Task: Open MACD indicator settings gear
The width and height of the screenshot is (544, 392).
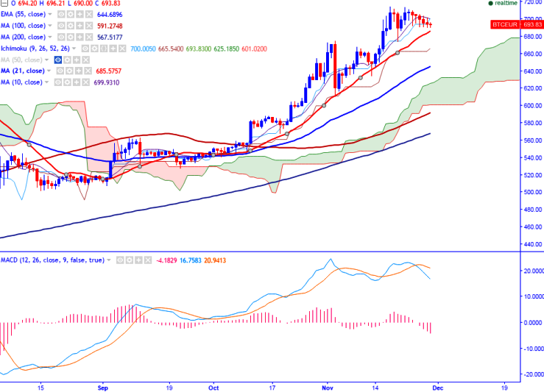Action: pos(130,260)
